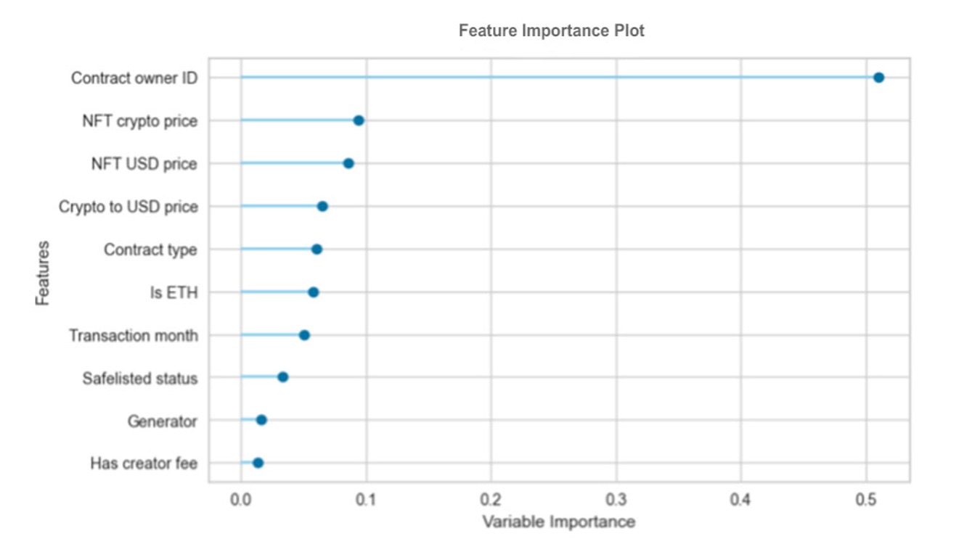Click the Feature Importance Plot title
The width and height of the screenshot is (980, 544).
tap(552, 31)
